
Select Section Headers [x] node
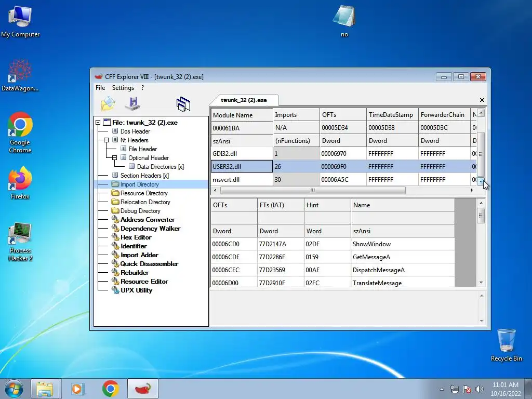(x=144, y=176)
